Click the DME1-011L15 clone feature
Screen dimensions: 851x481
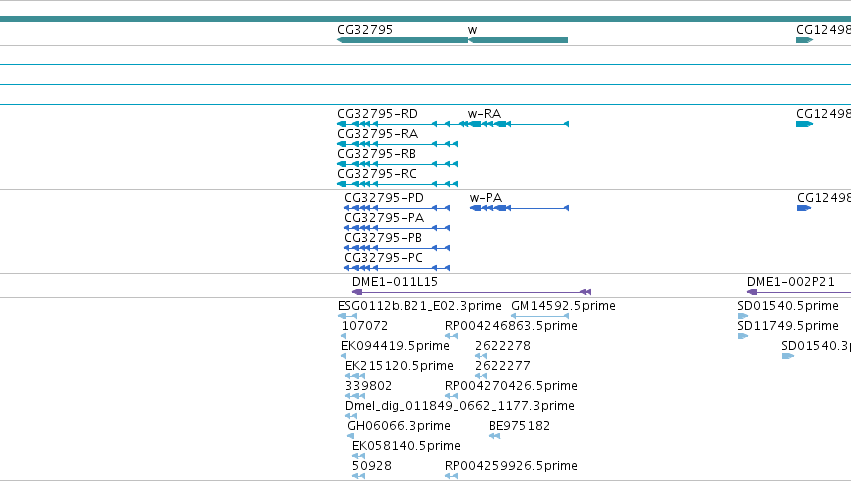(x=471, y=292)
